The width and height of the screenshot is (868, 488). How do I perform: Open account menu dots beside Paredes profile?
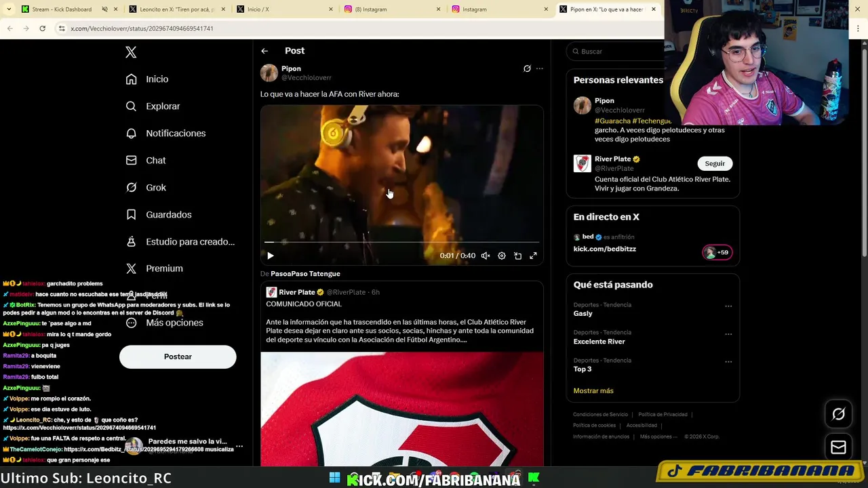pos(239,446)
